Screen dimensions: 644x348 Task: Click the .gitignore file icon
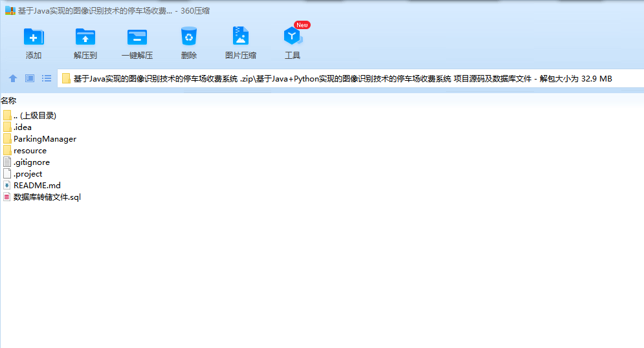coord(7,162)
